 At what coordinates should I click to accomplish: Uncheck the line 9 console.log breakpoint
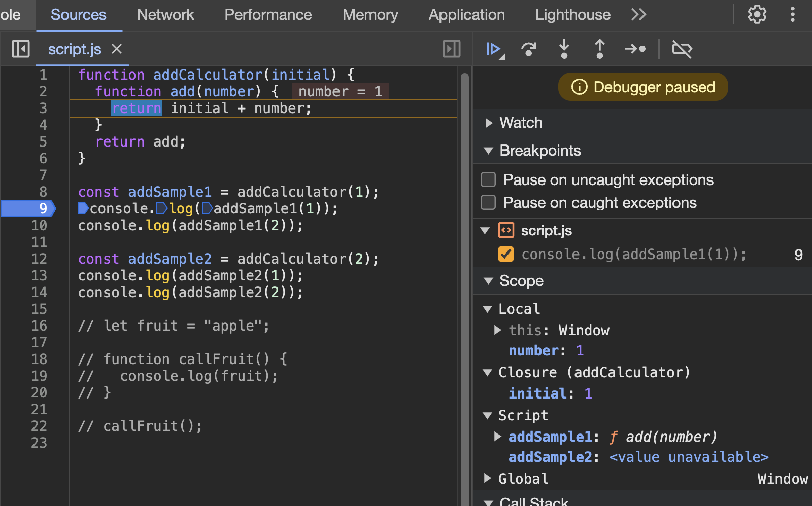click(506, 254)
